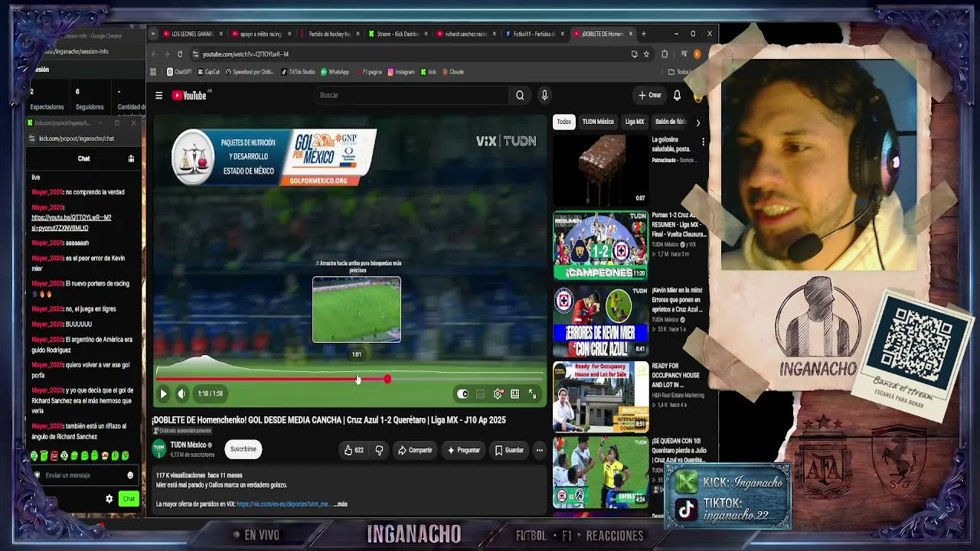Open Kick chat settings gear
The height and width of the screenshot is (551, 980).
[109, 499]
